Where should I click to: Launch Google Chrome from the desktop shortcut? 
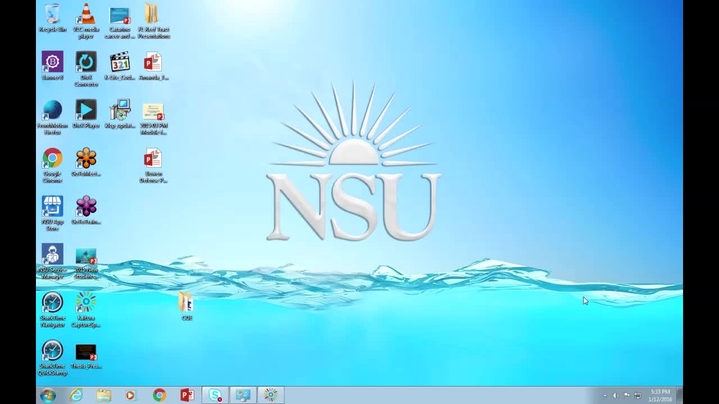coord(52,159)
